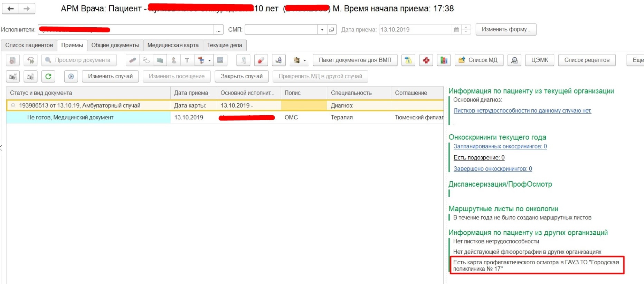This screenshot has width=644, height=284.
Task: Click the red-and-white pill capsule icon
Action: pos(261,60)
